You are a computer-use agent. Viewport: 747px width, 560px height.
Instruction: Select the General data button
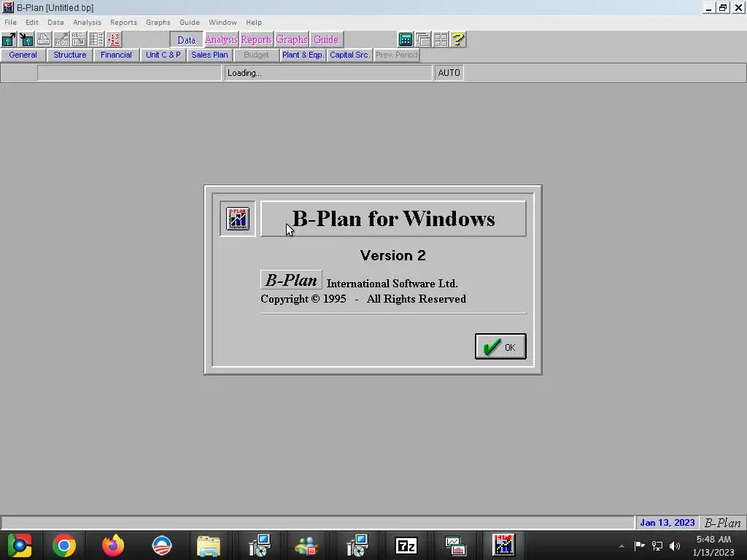click(23, 55)
